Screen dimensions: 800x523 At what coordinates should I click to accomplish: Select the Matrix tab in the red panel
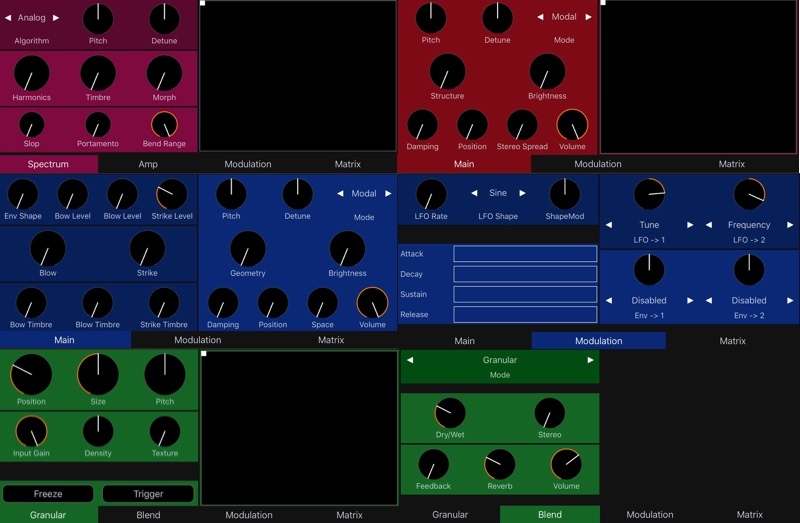click(732, 164)
